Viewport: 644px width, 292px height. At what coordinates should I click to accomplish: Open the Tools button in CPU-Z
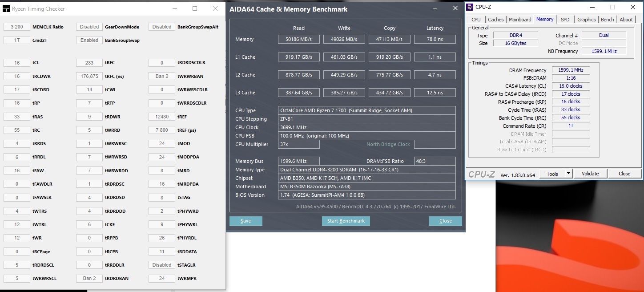tap(552, 174)
